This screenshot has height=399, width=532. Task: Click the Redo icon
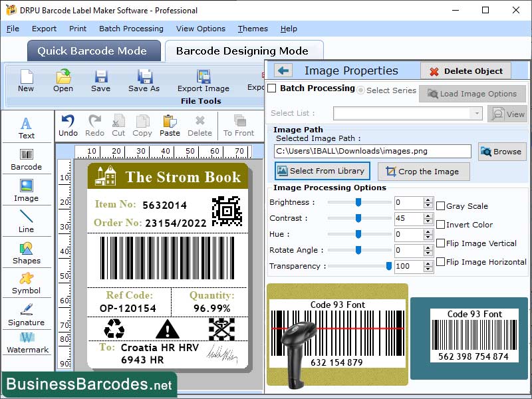pos(94,126)
